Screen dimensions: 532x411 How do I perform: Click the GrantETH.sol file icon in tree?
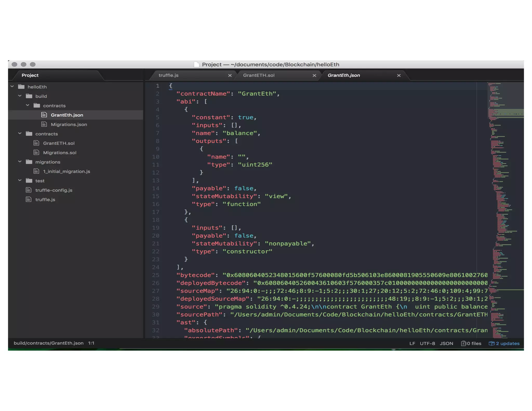pyautogui.click(x=36, y=143)
